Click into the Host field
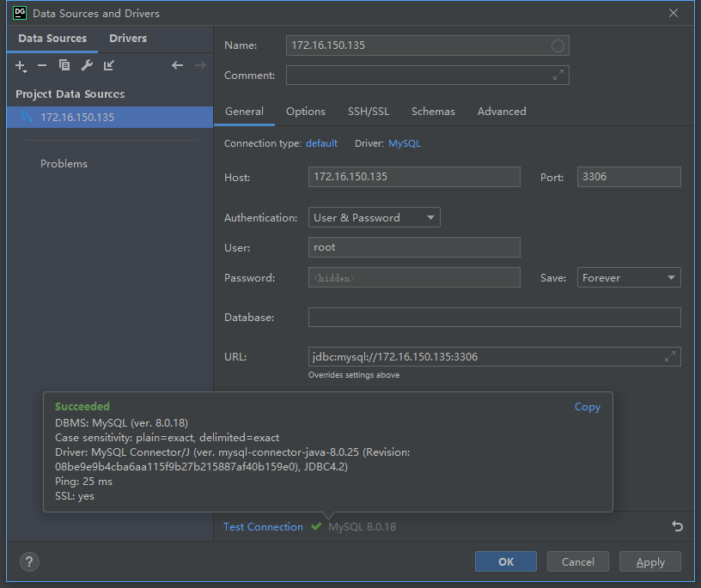 (414, 177)
